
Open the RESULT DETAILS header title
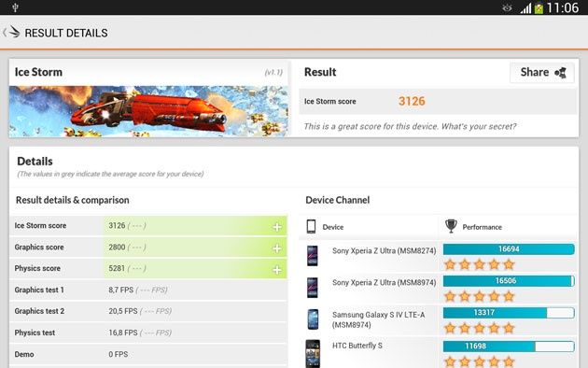66,33
